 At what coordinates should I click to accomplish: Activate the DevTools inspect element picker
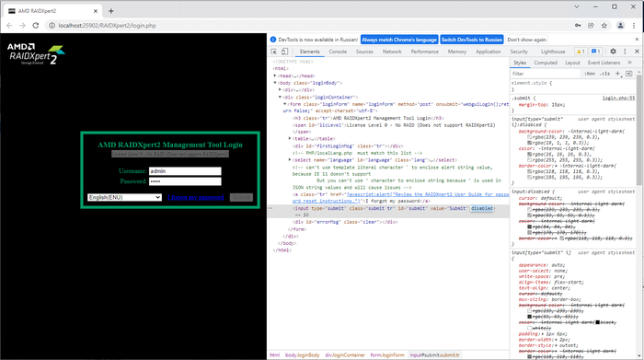tap(274, 52)
